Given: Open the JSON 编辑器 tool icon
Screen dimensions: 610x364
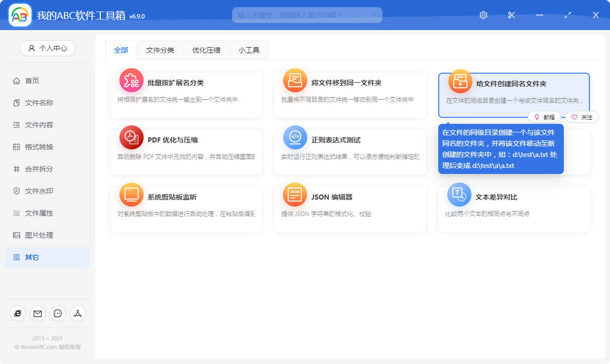Looking at the screenshot, I should tap(294, 195).
